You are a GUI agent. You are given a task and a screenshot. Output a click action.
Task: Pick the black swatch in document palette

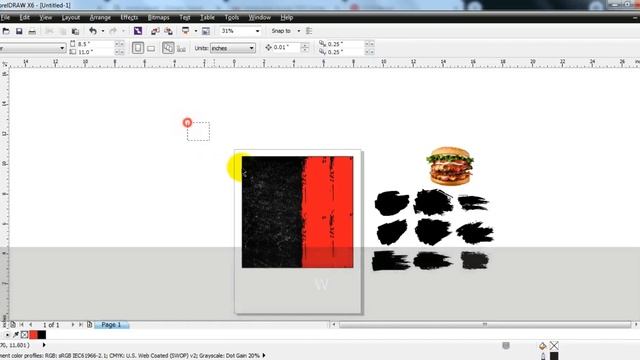[42, 335]
